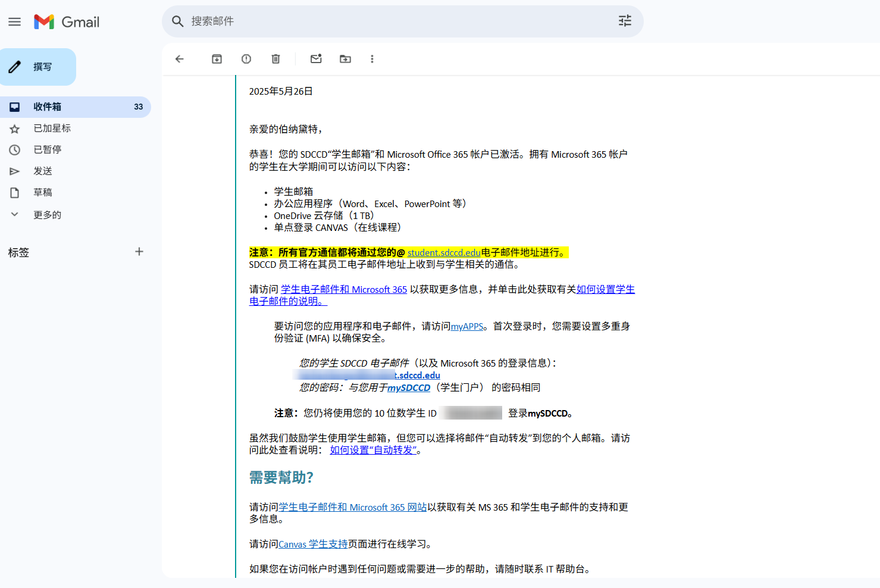Report spam with the exclamation icon
880x588 pixels.
[x=246, y=59]
